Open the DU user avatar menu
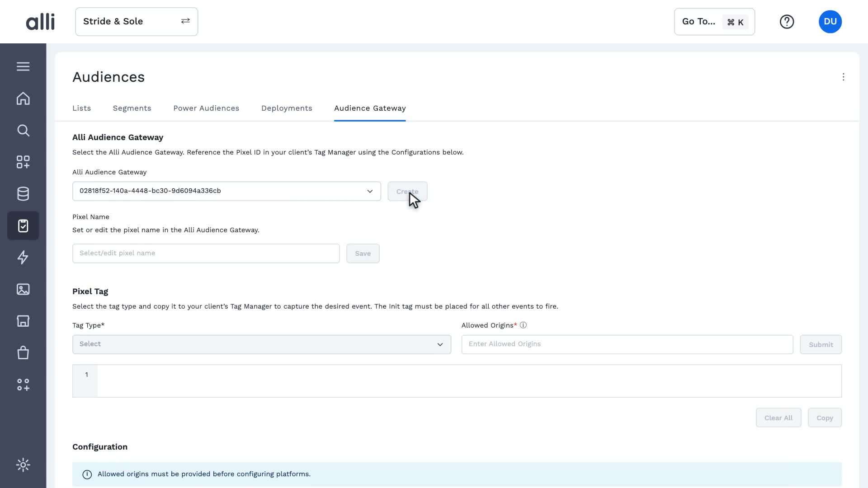Viewport: 868px width, 488px height. 830,22
